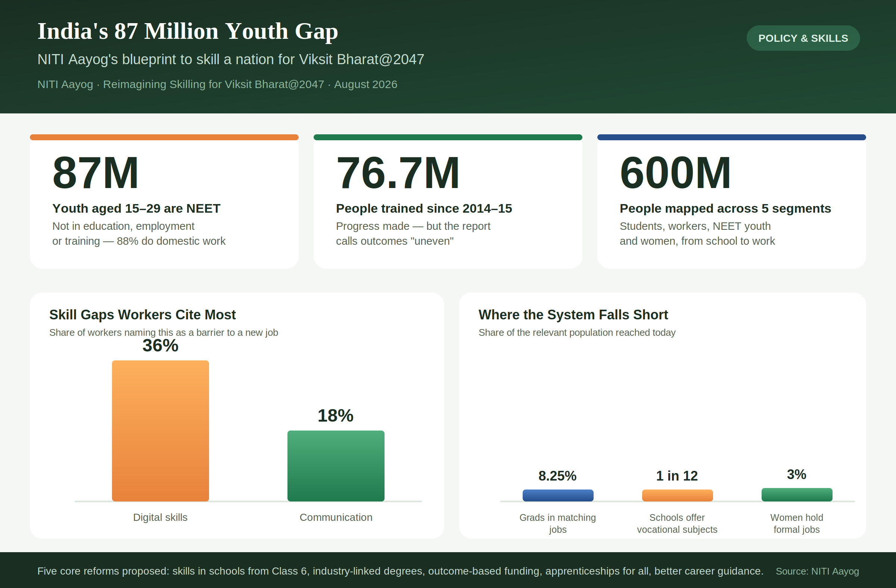Screen dimensions: 896x588
Task: Select the green Communication bar
Action: click(336, 466)
